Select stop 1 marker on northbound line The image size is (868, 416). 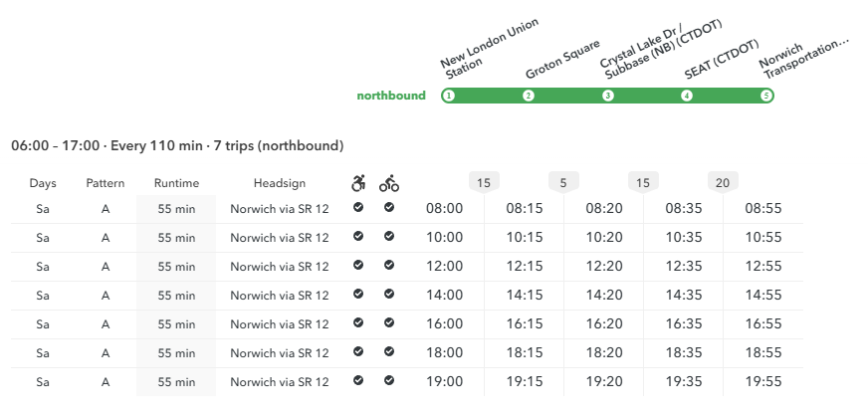[x=449, y=96]
